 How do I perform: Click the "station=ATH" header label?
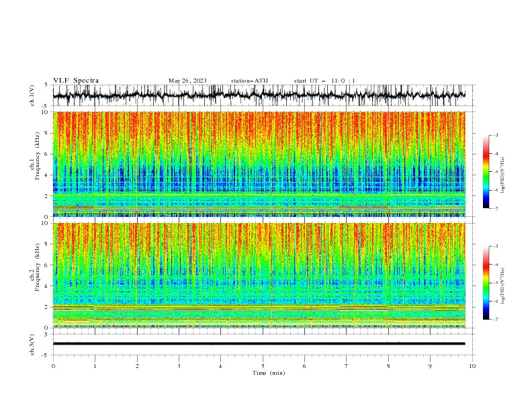[x=249, y=81]
